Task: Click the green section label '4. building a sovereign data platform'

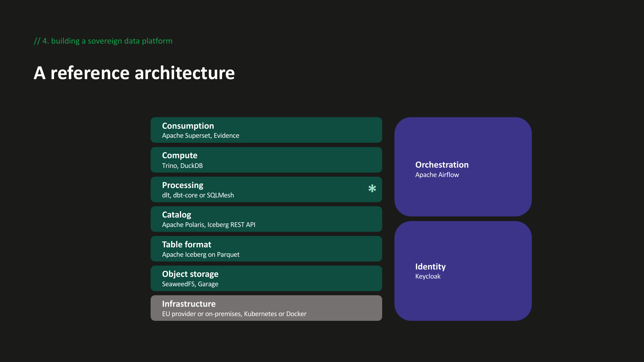Action: tap(103, 41)
